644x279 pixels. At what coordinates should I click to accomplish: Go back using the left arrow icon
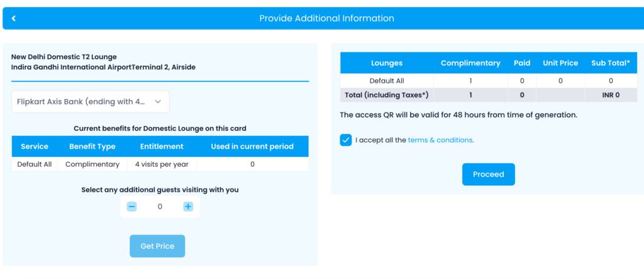click(x=14, y=18)
